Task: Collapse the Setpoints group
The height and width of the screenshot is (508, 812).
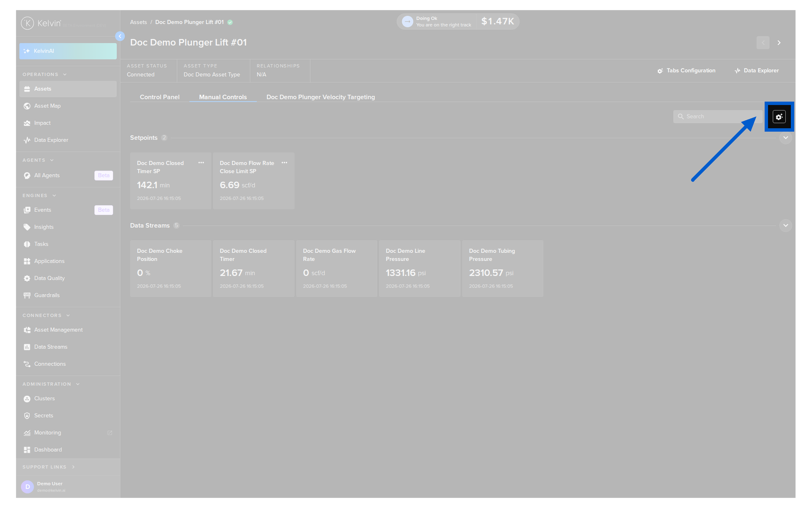Action: [x=785, y=138]
